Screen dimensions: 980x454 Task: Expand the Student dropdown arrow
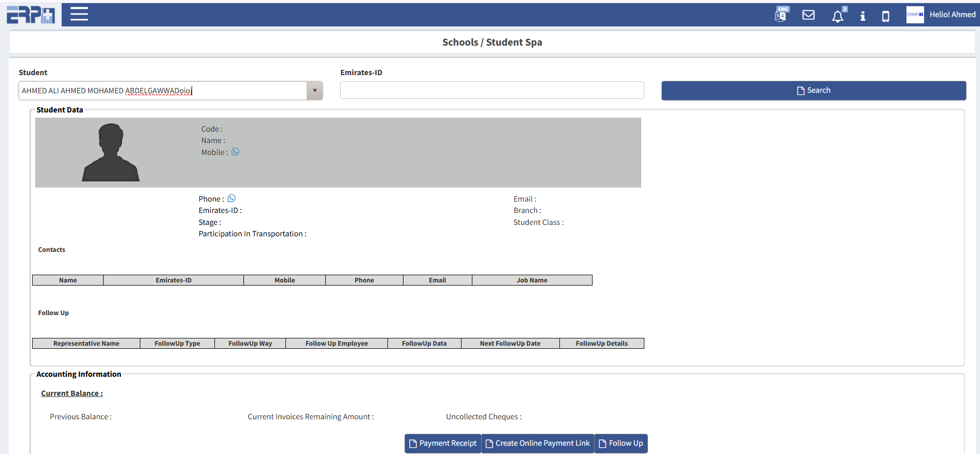pyautogui.click(x=314, y=91)
